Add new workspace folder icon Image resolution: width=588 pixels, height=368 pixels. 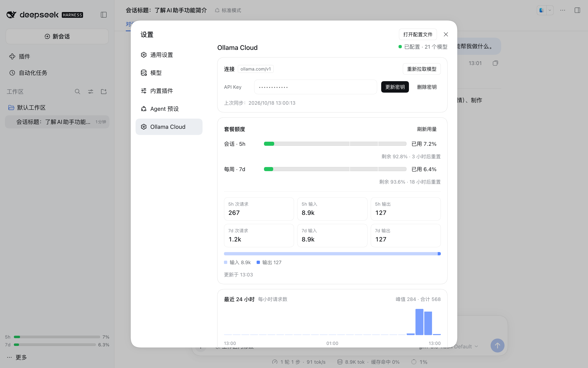tap(104, 92)
